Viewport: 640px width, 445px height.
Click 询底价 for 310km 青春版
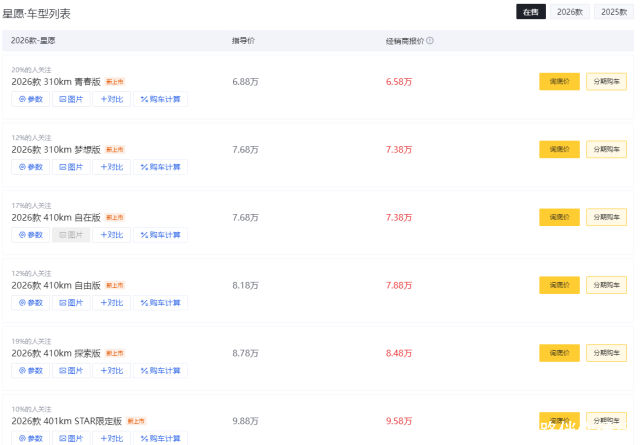coord(559,81)
